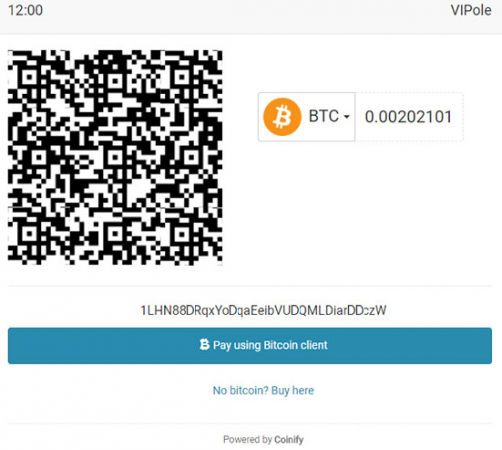Click the orange Bitcoin logo icon
This screenshot has height=450, width=502.
(x=282, y=117)
